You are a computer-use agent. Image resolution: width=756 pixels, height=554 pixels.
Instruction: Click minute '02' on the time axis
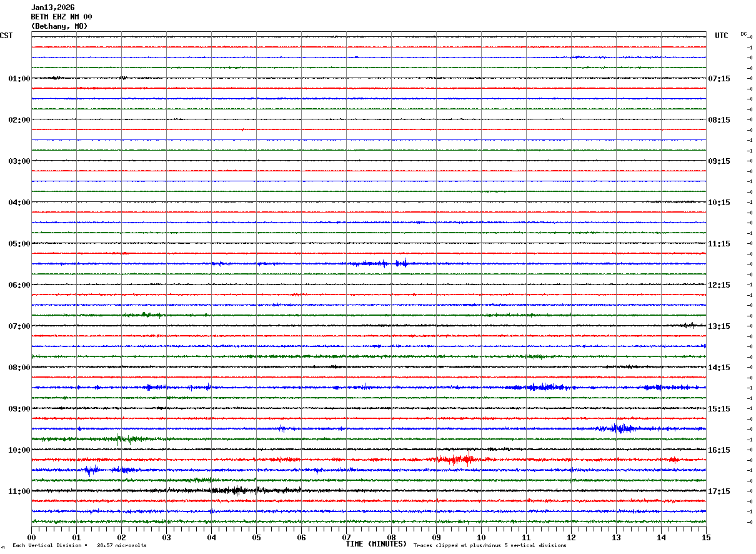tap(122, 537)
